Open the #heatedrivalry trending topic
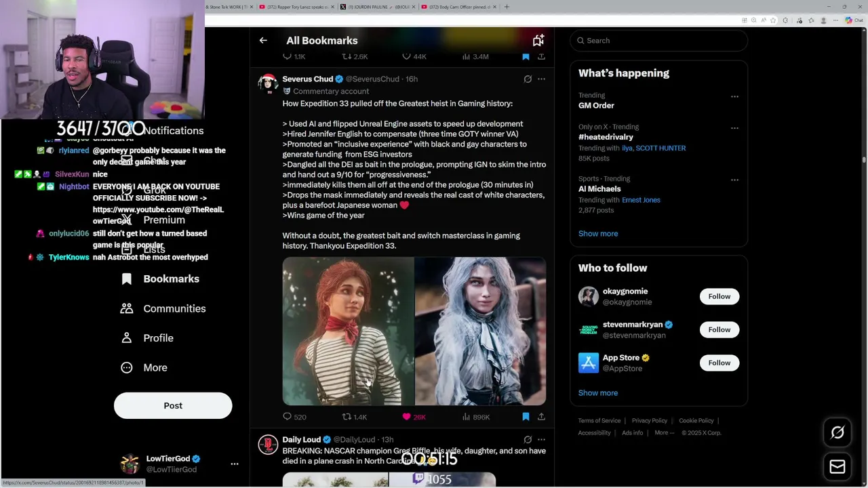868x488 pixels. click(x=606, y=137)
